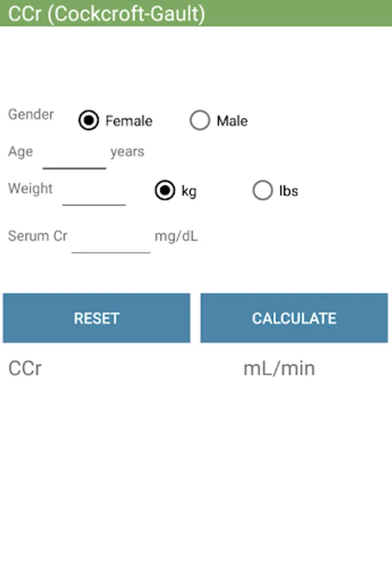Set weight unit to kg
This screenshot has height=581, width=392.
click(x=165, y=190)
